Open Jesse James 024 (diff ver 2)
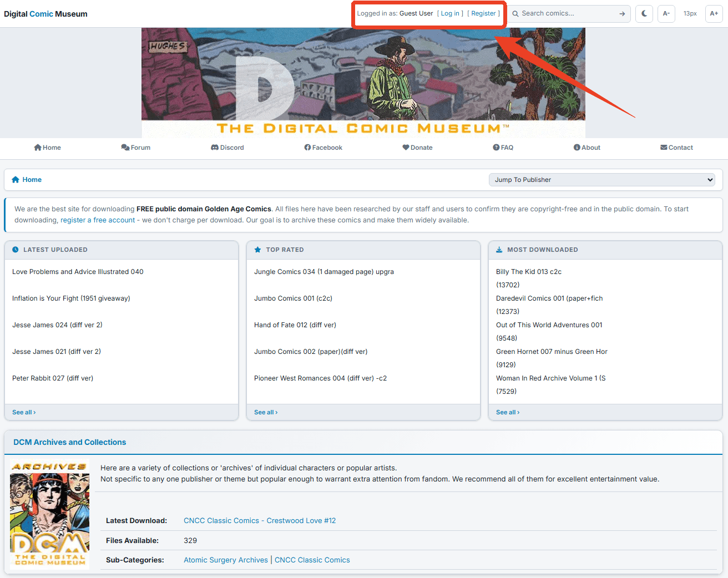Screen dimensions: 728x578 57,325
